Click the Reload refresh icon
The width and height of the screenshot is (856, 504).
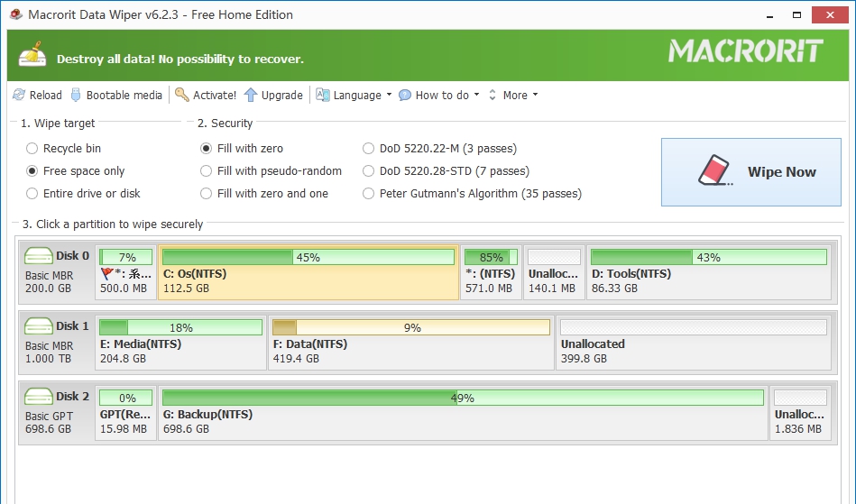(19, 95)
